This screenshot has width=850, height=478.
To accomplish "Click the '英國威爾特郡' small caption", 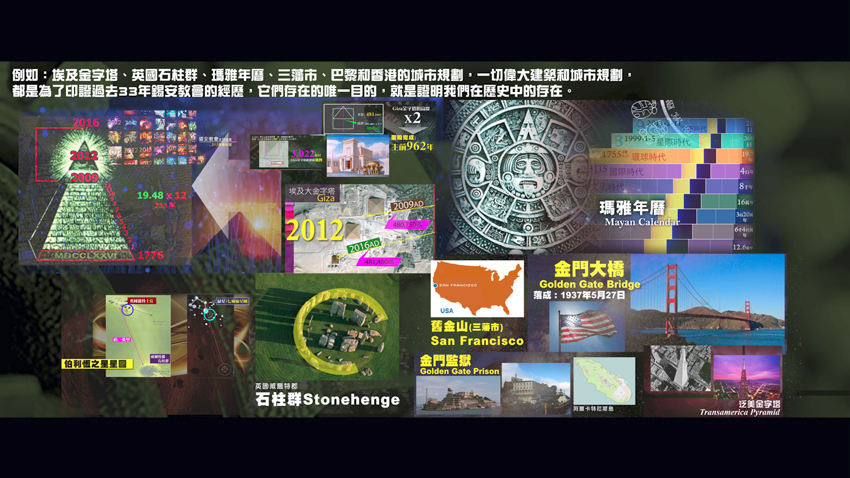I will [276, 386].
